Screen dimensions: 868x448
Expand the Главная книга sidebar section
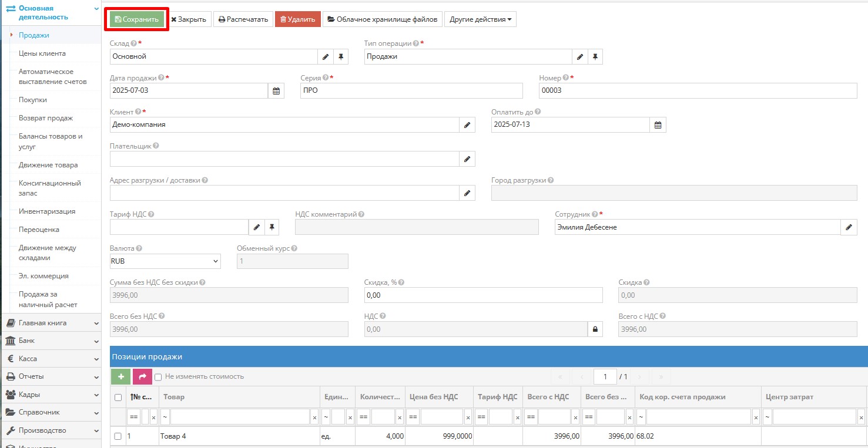point(51,323)
